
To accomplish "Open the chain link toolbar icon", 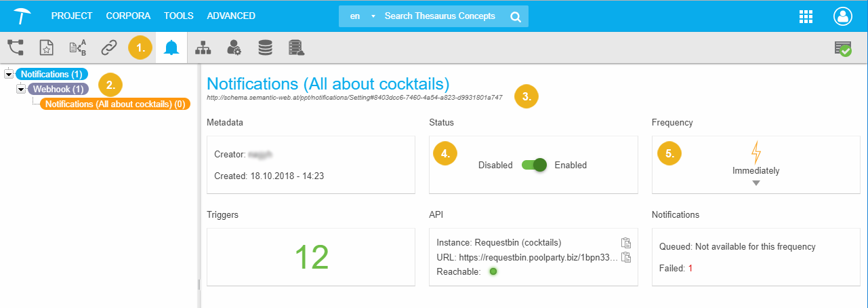I will 108,47.
